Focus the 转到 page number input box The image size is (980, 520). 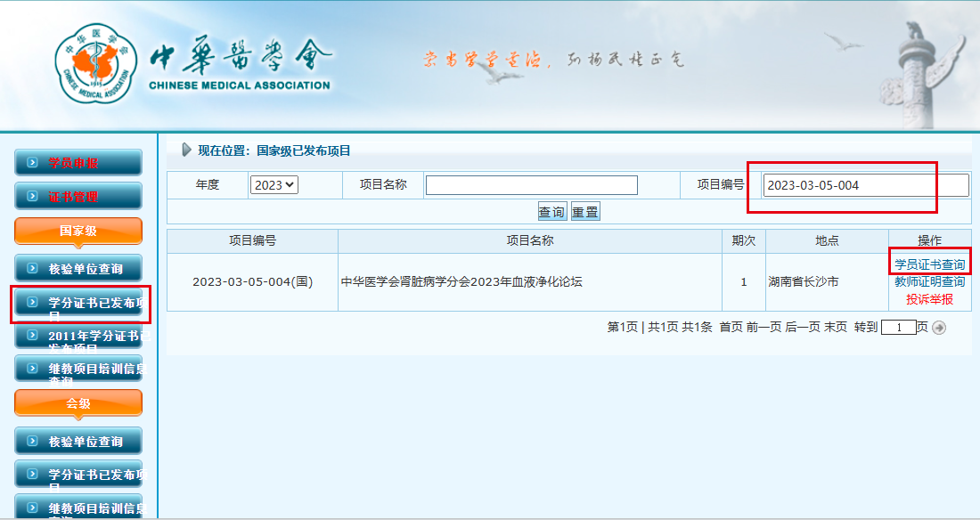(x=898, y=328)
